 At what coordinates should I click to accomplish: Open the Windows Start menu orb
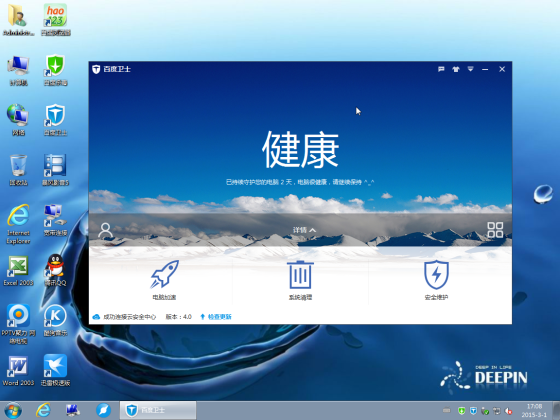pyautogui.click(x=13, y=410)
